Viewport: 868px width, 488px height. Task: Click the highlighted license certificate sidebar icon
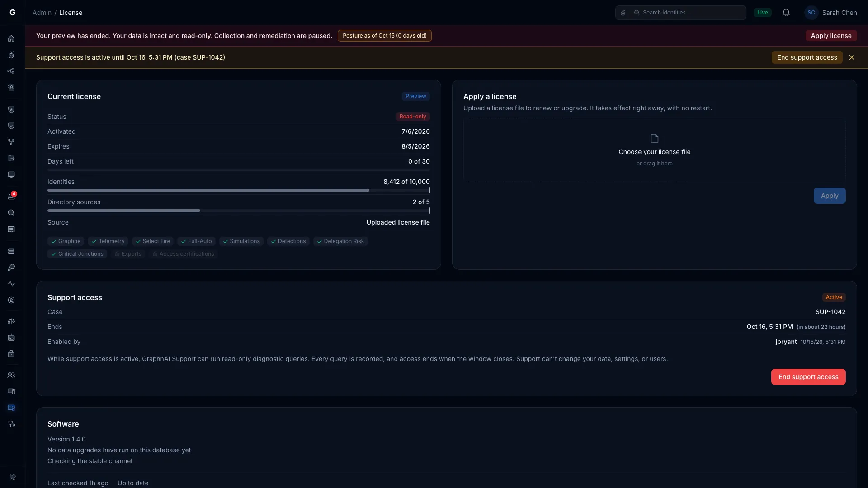tap(11, 408)
